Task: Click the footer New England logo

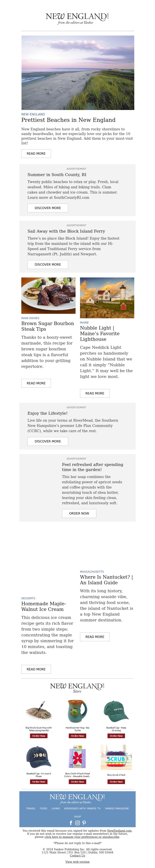Action: click(x=77, y=799)
